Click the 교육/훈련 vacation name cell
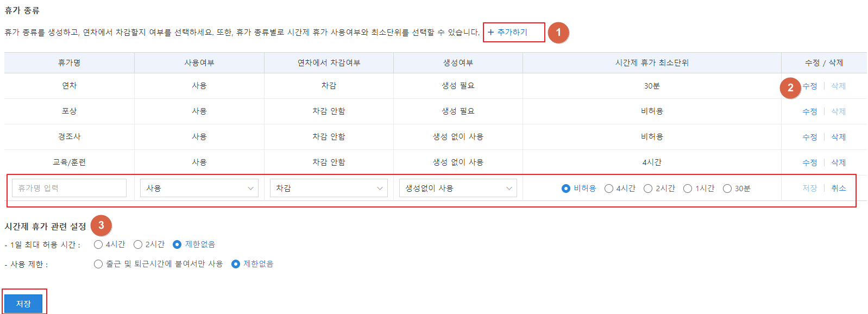The image size is (868, 314). click(70, 162)
